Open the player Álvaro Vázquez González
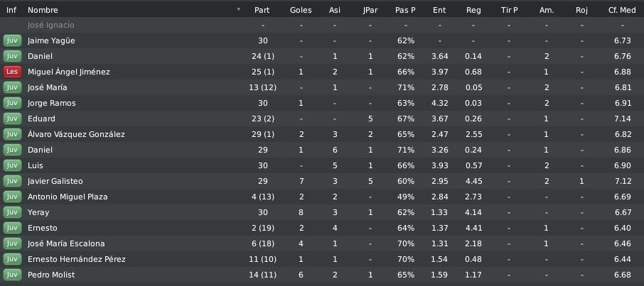This screenshot has width=644, height=286. (x=76, y=134)
